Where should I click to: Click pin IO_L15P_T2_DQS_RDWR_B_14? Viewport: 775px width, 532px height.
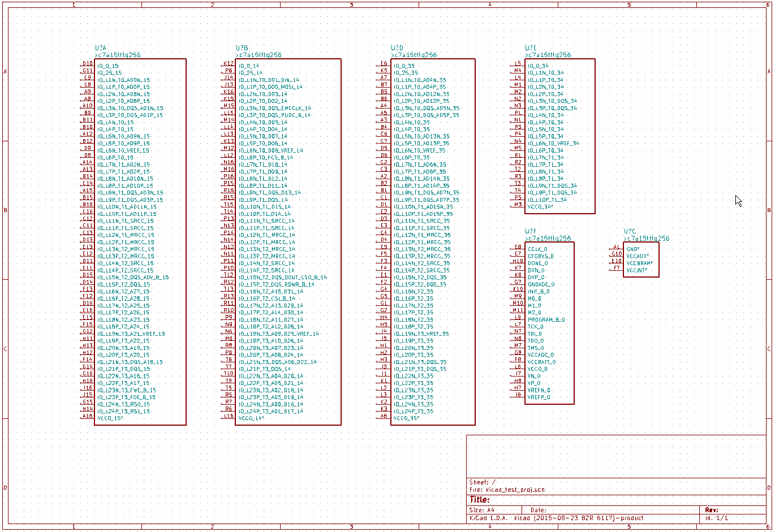click(276, 284)
